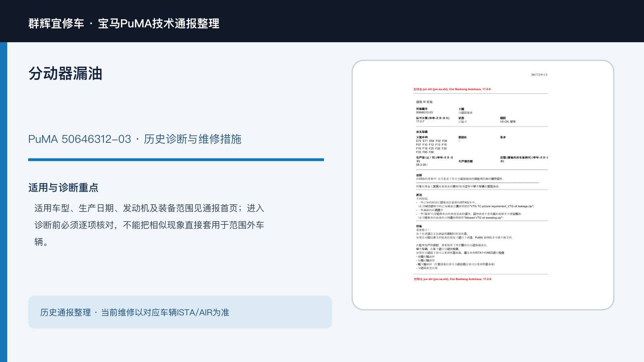The height and width of the screenshot is (362, 644).
Task: Click the 历史通报整理 note box
Action: [180, 312]
